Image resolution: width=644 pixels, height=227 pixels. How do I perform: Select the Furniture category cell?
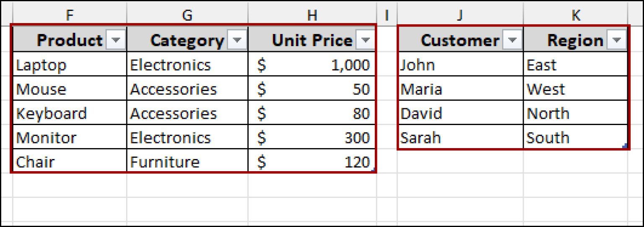coord(187,162)
